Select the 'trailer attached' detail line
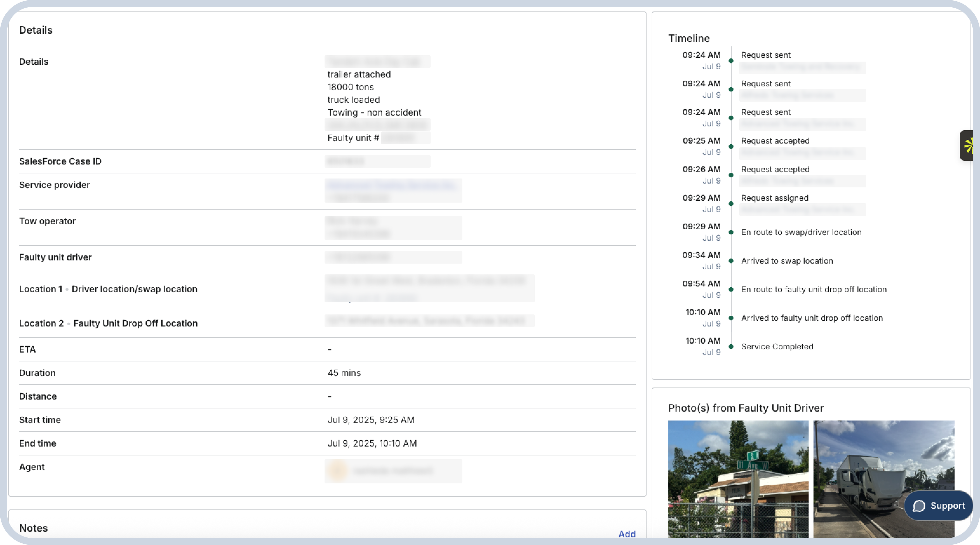The image size is (980, 545). (359, 74)
